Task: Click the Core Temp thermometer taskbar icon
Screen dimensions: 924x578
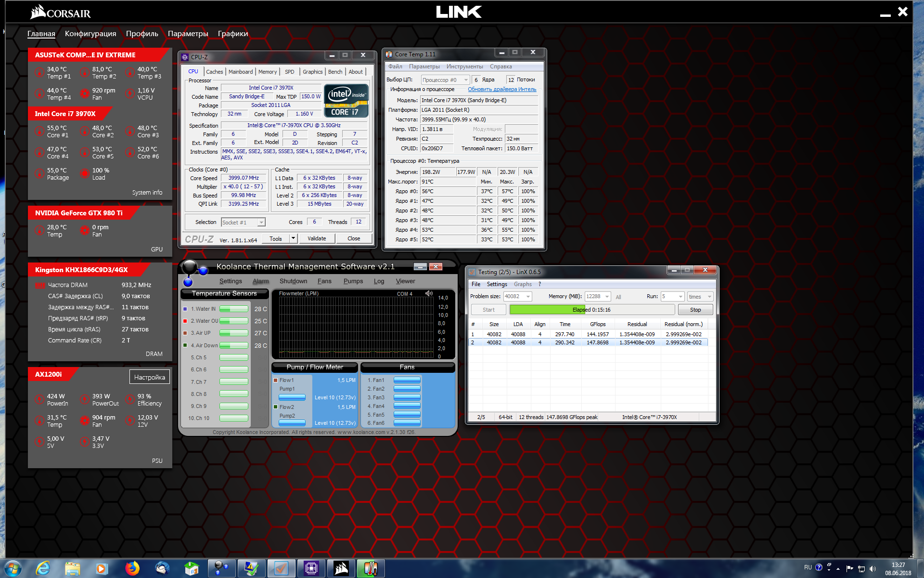Action: click(x=371, y=568)
